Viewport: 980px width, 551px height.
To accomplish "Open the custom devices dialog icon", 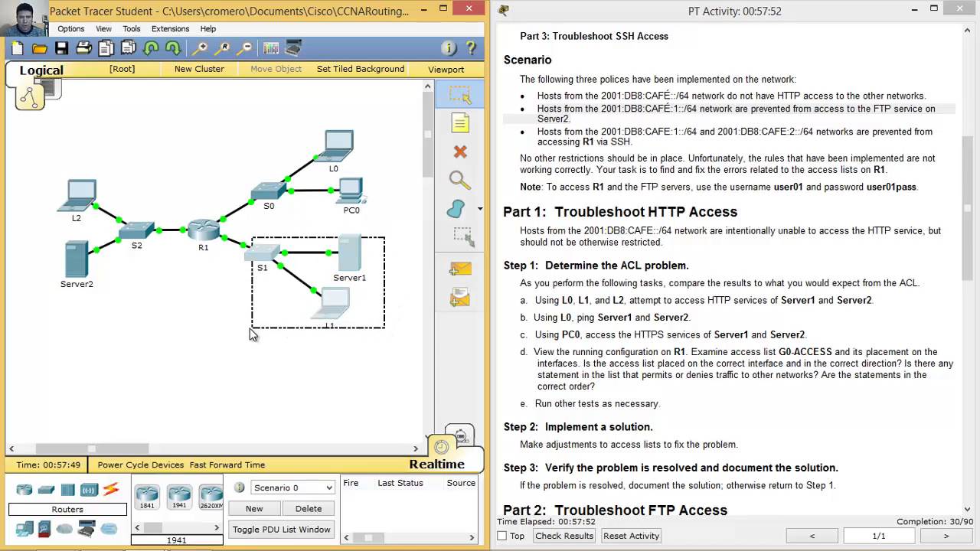I will [293, 48].
